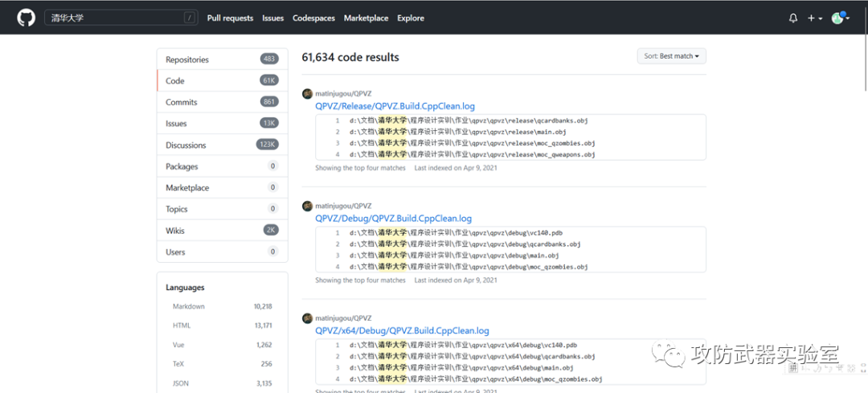Open the GitHub home logo
This screenshot has height=393, width=868.
pos(26,18)
